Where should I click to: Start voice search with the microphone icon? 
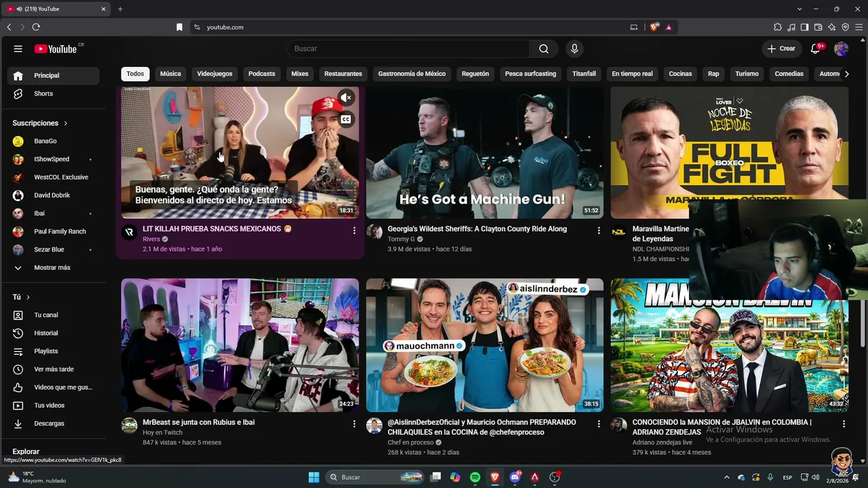(x=574, y=49)
